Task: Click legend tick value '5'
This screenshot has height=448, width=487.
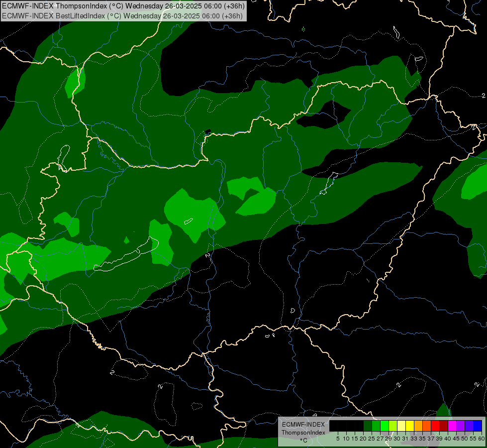Action: pyautogui.click(x=338, y=439)
